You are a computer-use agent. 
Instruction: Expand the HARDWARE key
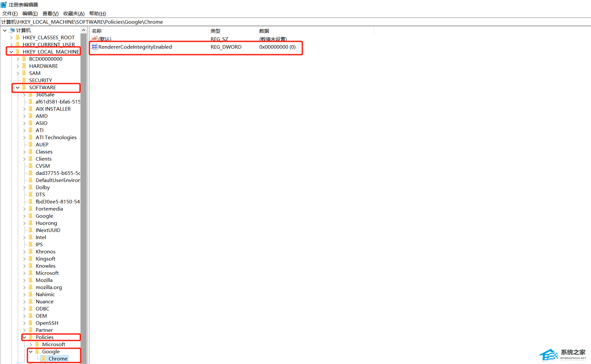tap(18, 66)
